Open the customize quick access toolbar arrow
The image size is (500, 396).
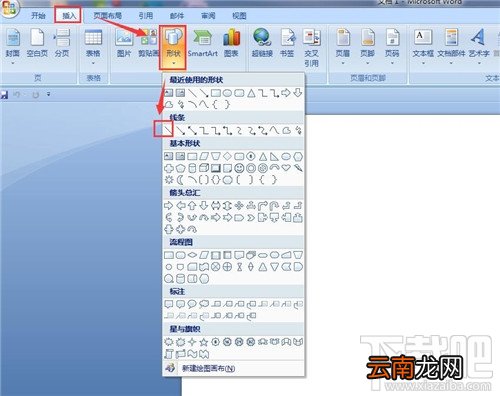pyautogui.click(x=49, y=94)
